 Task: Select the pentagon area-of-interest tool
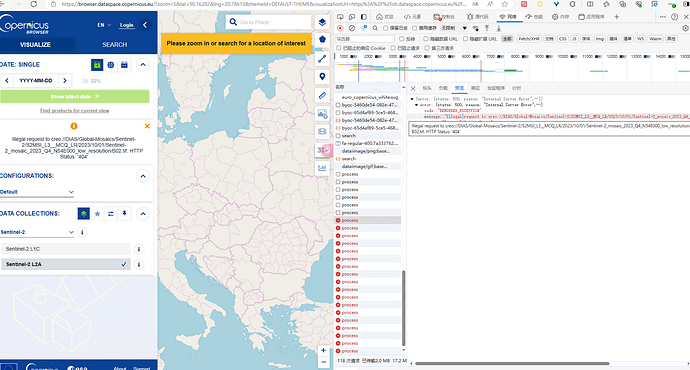tap(322, 39)
